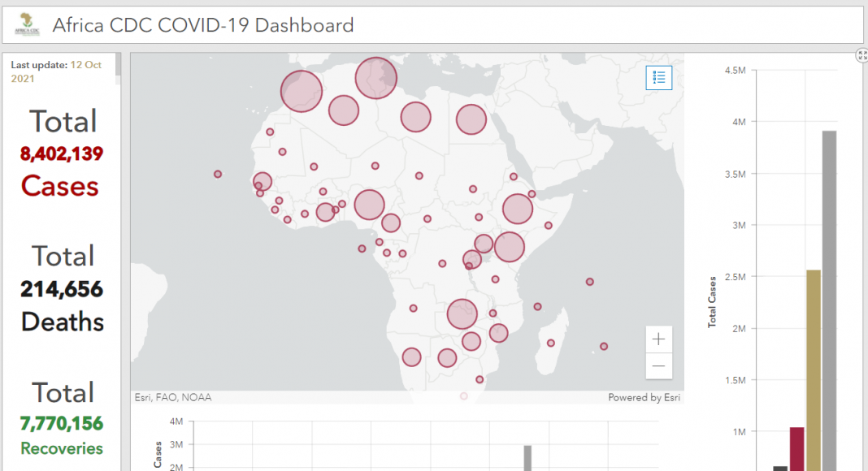Click the left statistics panel scrollbar
The height and width of the screenshot is (471, 868).
click(x=119, y=69)
